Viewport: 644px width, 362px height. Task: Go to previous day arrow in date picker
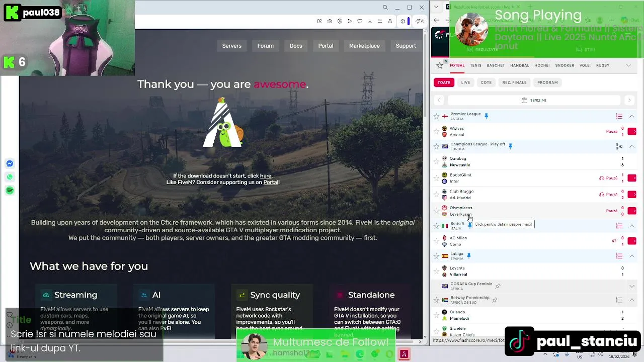pos(439,100)
